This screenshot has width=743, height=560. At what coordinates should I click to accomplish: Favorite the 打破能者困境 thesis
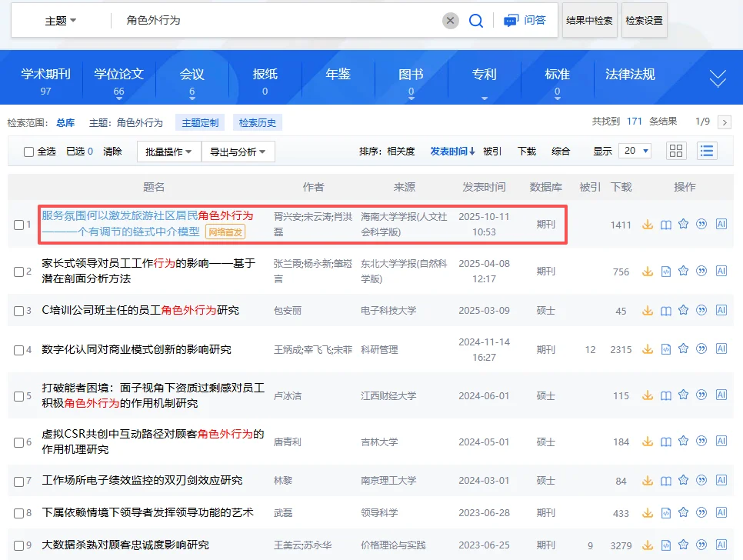683,395
